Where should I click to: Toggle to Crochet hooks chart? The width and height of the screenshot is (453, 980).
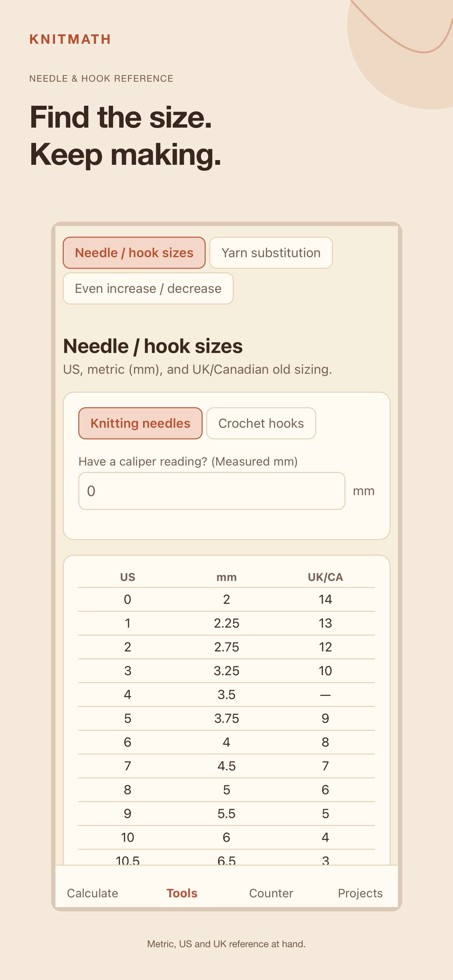tap(261, 423)
